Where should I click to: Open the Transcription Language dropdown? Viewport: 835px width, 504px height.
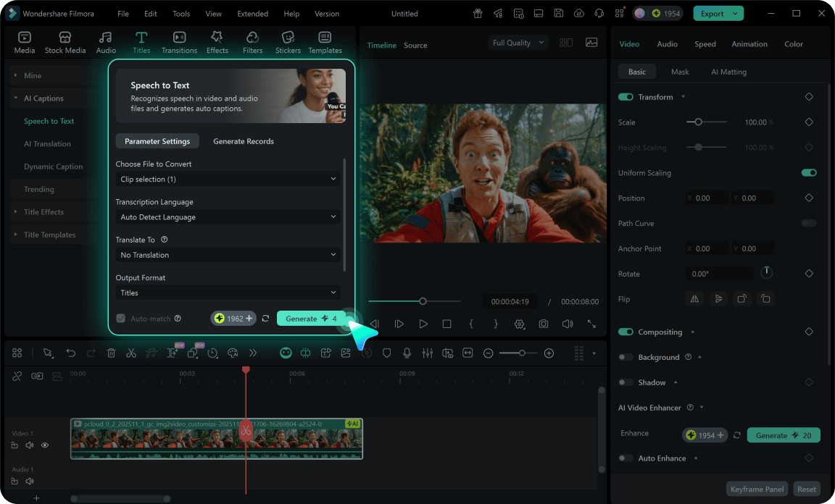[x=228, y=217]
